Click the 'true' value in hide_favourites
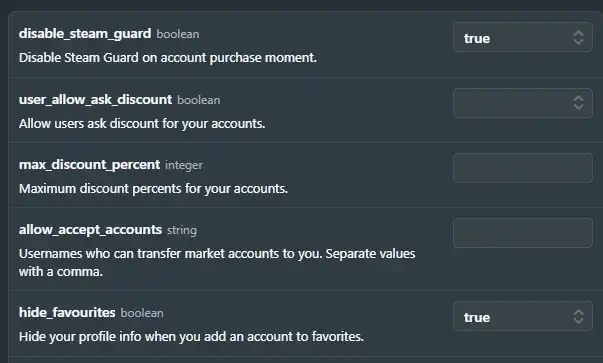The height and width of the screenshot is (363, 603). click(477, 318)
